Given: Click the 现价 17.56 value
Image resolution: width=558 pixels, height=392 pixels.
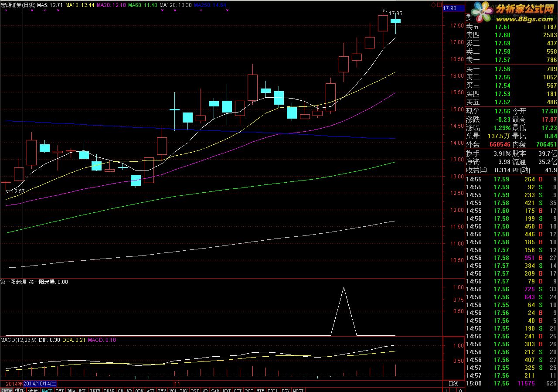Looking at the screenshot, I should pyautogui.click(x=502, y=111).
